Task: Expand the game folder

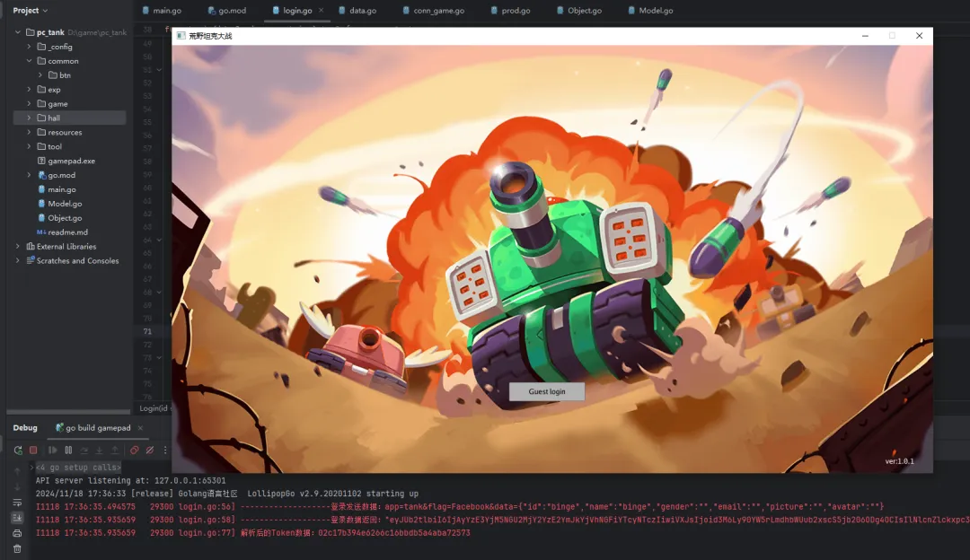Action: coord(29,103)
